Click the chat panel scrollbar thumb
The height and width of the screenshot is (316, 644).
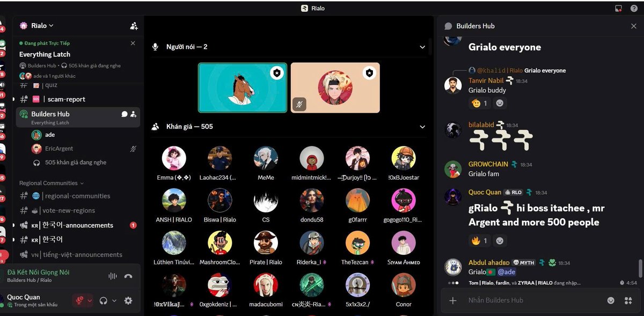coord(640,268)
